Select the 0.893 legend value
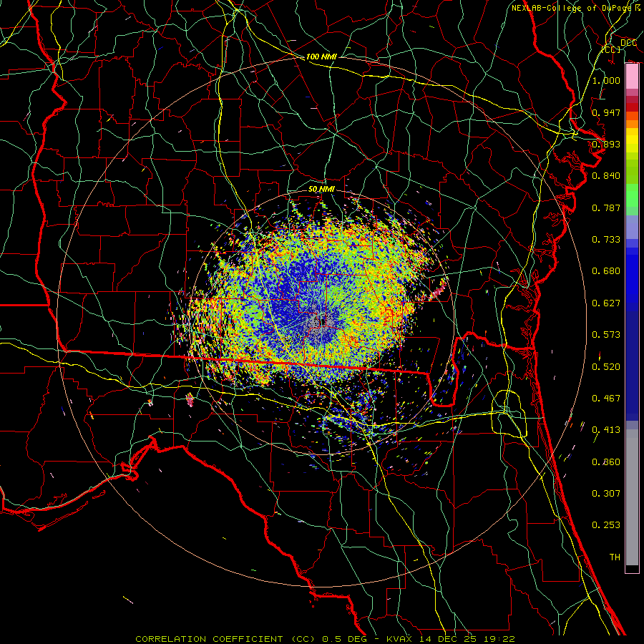 (x=606, y=144)
